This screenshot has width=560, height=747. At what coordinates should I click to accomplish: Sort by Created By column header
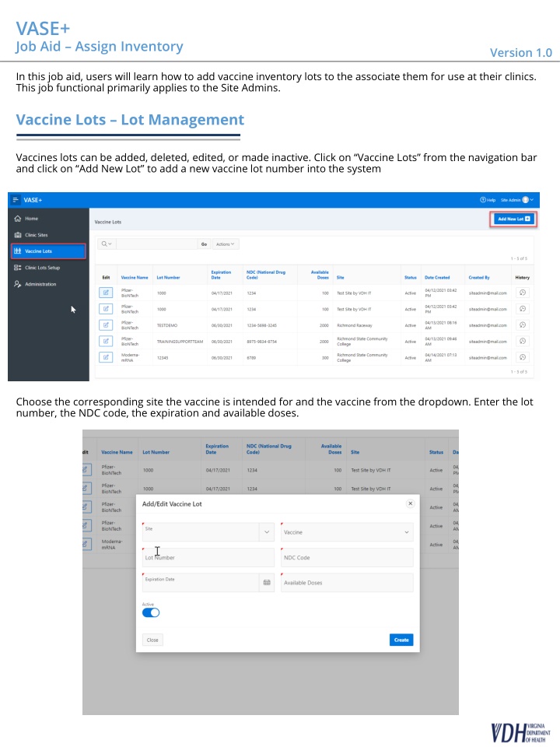[x=479, y=277]
